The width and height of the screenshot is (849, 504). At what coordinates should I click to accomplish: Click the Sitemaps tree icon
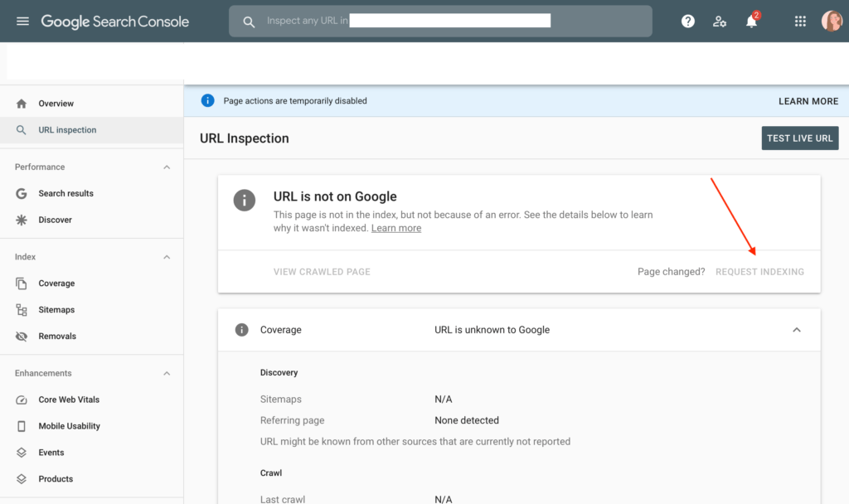pos(21,310)
